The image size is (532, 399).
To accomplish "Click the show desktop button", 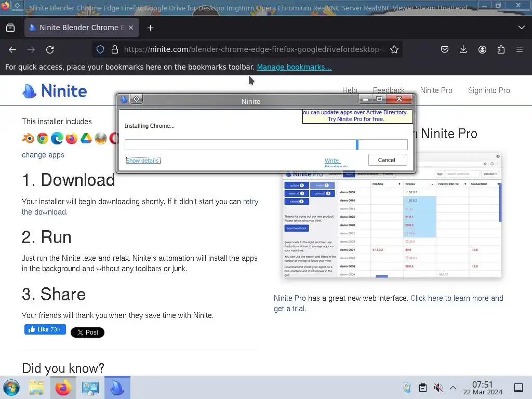I will [x=518, y=388].
